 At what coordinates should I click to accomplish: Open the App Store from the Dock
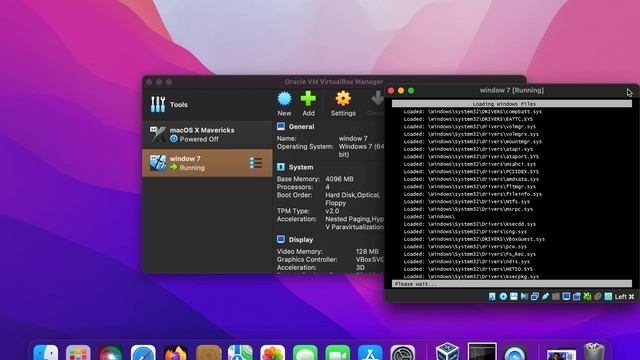[370, 353]
